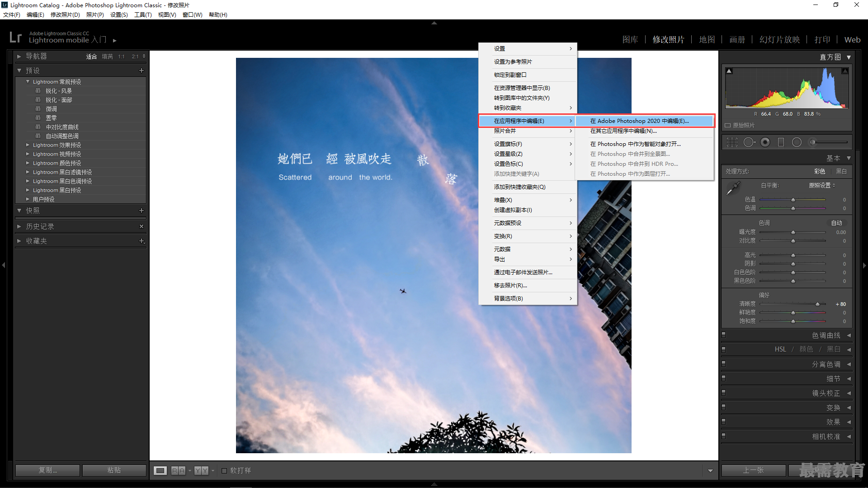868x488 pixels.
Task: Collapse Lightroom 常规预设 folder
Action: pos(28,82)
